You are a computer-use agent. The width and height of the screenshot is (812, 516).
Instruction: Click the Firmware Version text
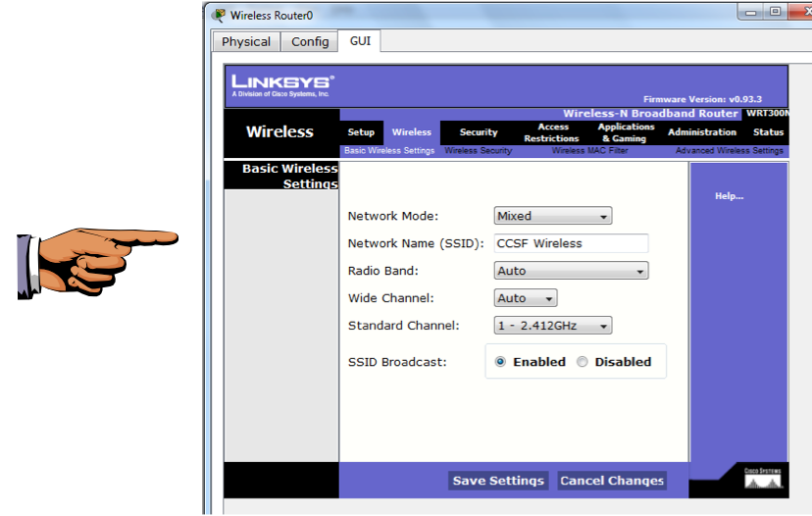coord(702,99)
